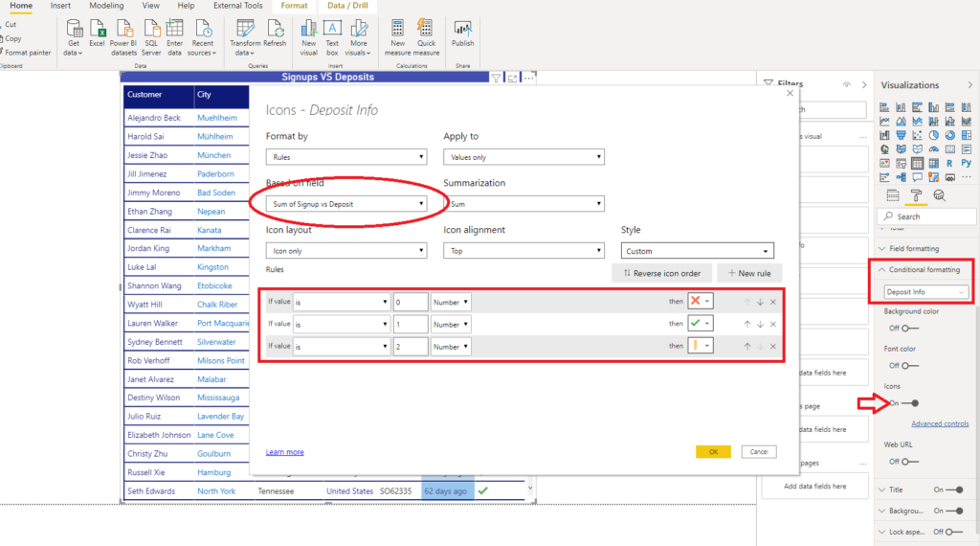Open the Icon layout dropdown
Image resolution: width=980 pixels, height=546 pixels.
click(x=346, y=251)
